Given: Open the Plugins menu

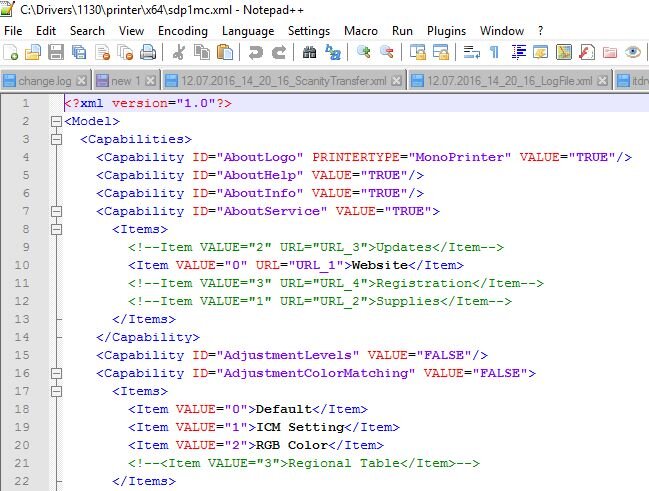Looking at the screenshot, I should point(446,31).
